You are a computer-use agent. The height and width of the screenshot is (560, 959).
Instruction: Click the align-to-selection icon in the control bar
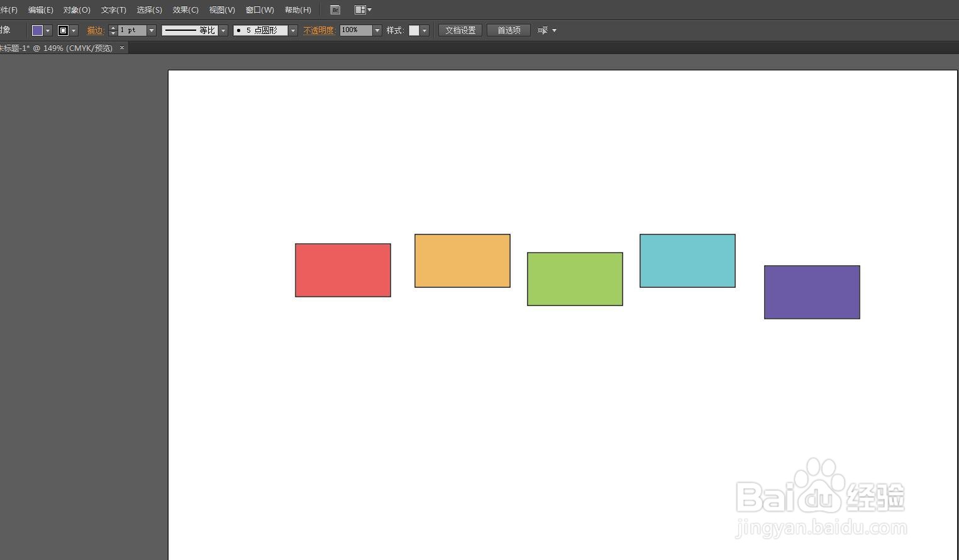[x=543, y=30]
